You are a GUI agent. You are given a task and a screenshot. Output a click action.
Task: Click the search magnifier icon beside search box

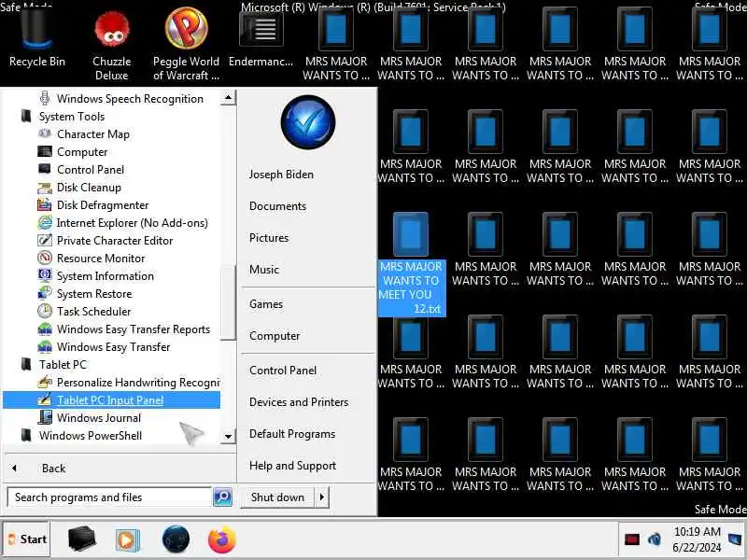(x=222, y=497)
